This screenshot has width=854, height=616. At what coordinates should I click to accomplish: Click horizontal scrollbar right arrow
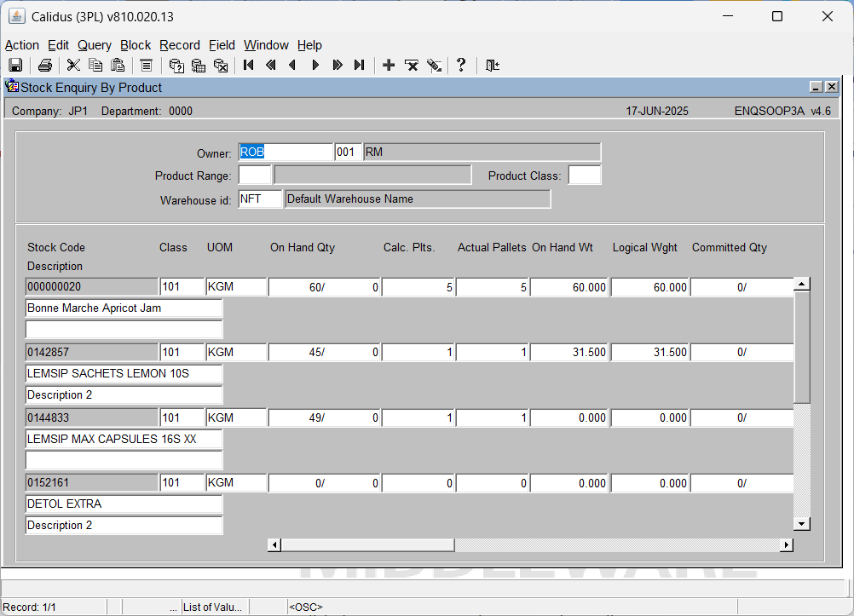(786, 544)
